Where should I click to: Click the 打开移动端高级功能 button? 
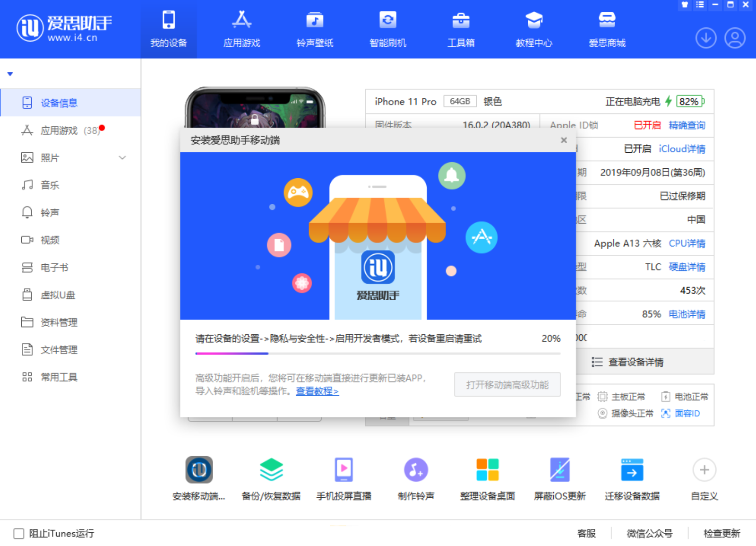coord(507,384)
